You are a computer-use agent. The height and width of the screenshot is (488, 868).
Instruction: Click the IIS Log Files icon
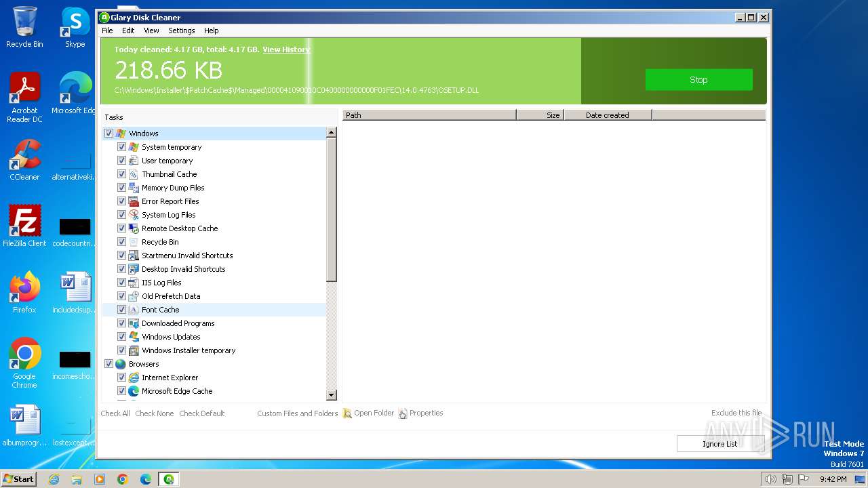click(134, 283)
